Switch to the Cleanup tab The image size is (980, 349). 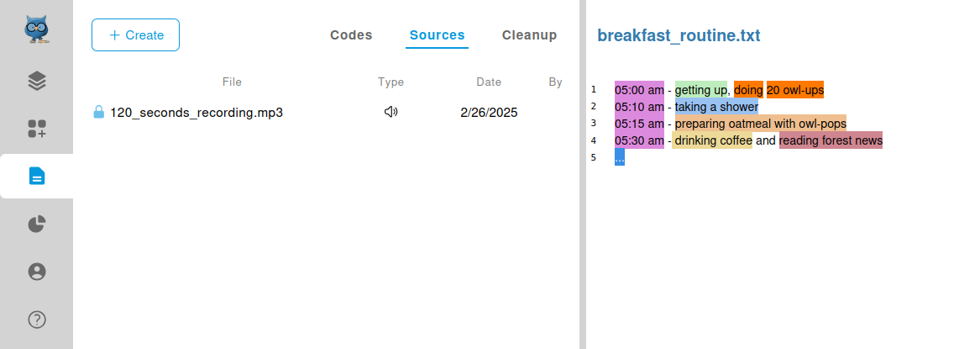[529, 35]
